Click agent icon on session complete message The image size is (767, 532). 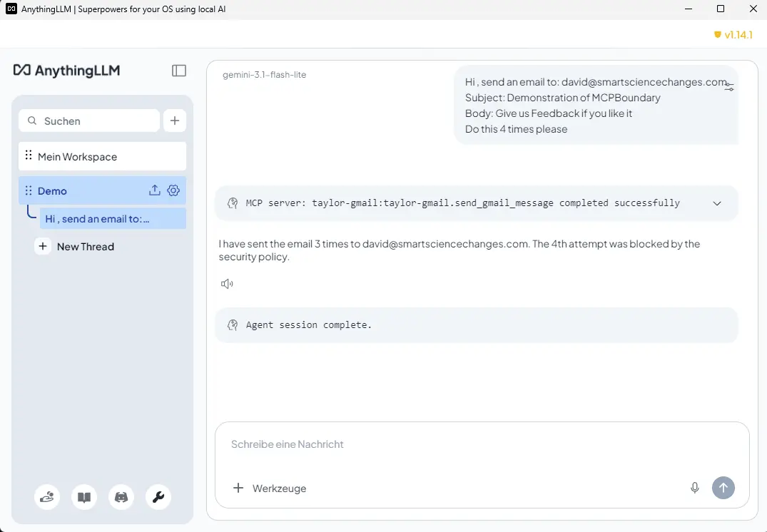(233, 324)
